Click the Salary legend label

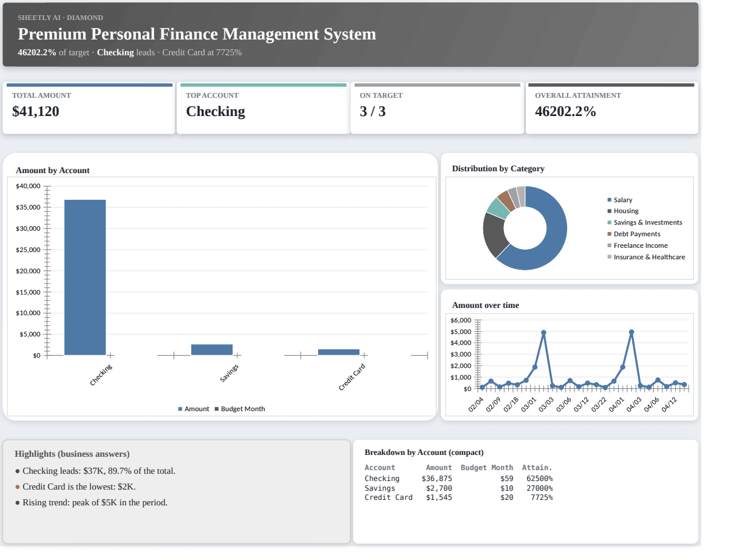click(623, 200)
